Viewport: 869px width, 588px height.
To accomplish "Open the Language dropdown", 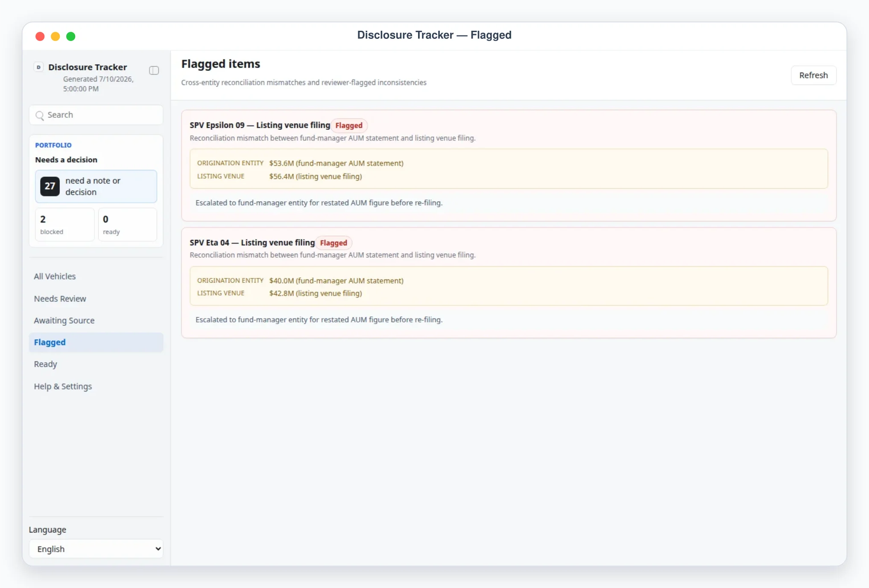I will tap(96, 549).
